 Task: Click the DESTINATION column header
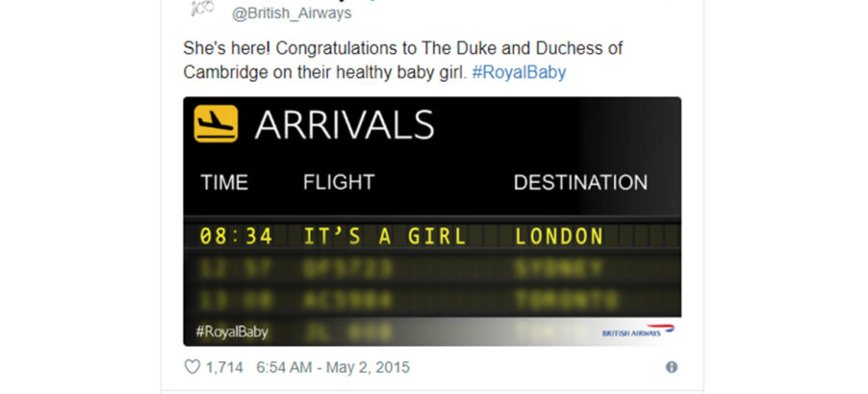[580, 182]
